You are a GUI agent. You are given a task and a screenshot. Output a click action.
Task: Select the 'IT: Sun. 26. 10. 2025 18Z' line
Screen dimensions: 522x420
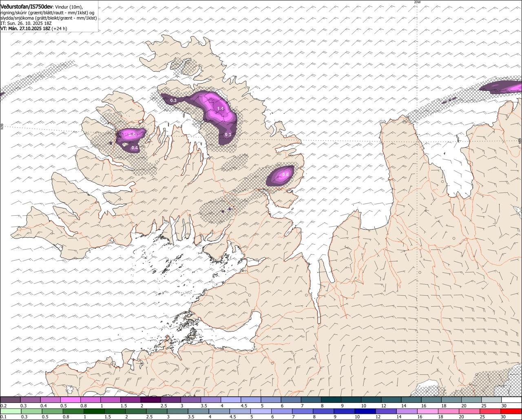click(26, 23)
